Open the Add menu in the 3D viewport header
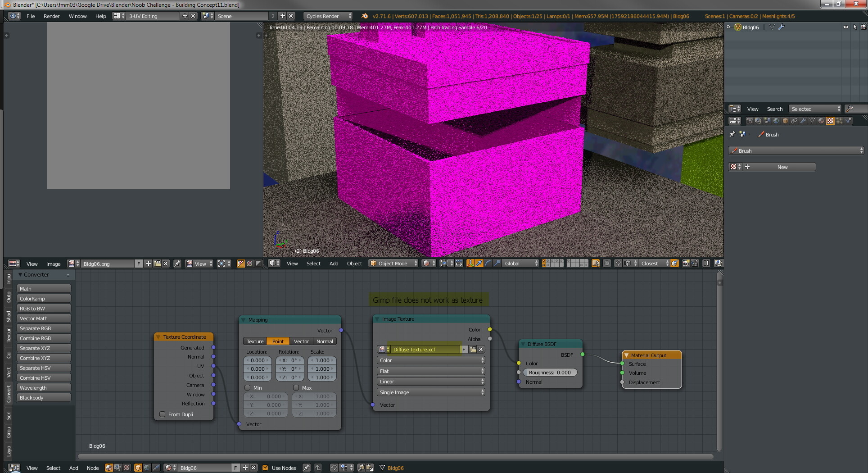 (x=333, y=263)
